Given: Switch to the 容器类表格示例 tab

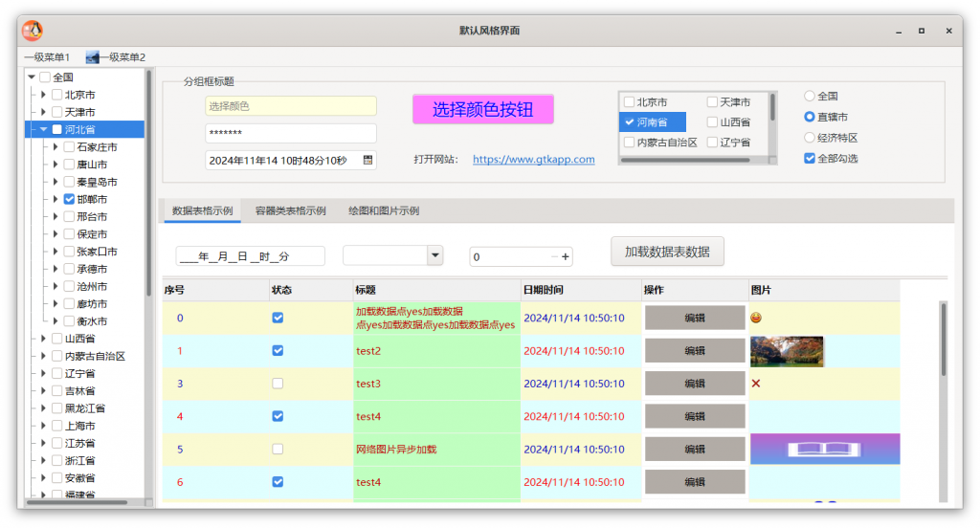Looking at the screenshot, I should pyautogui.click(x=290, y=210).
